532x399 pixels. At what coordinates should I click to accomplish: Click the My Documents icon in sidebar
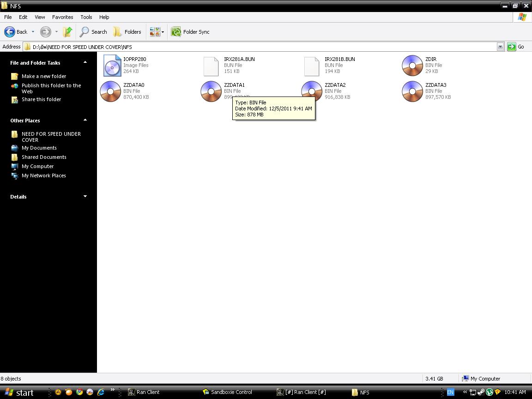[15, 148]
